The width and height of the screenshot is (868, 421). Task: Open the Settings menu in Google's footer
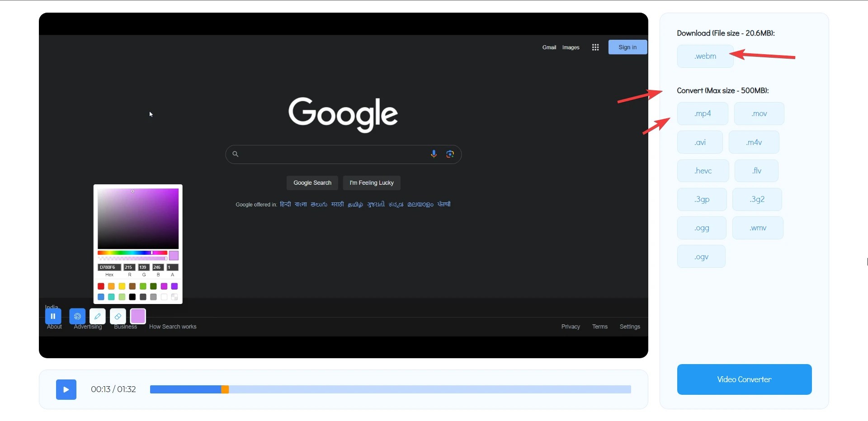(630, 326)
